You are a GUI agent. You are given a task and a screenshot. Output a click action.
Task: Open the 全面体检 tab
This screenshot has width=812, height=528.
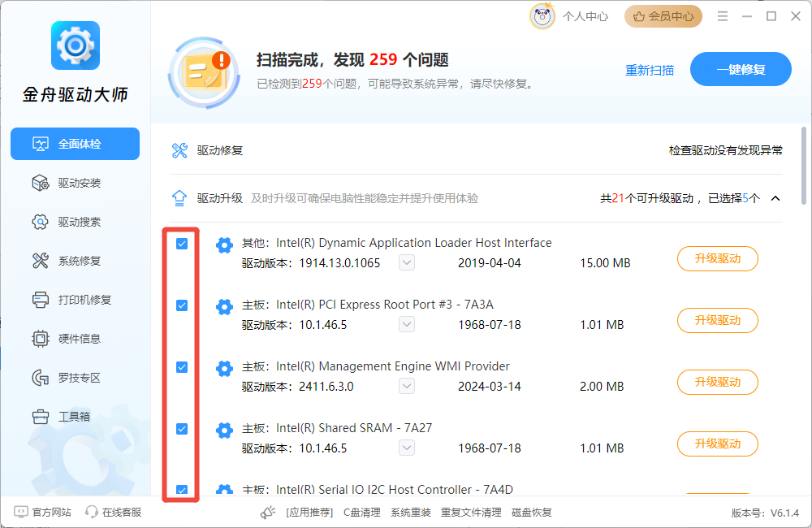(75, 144)
